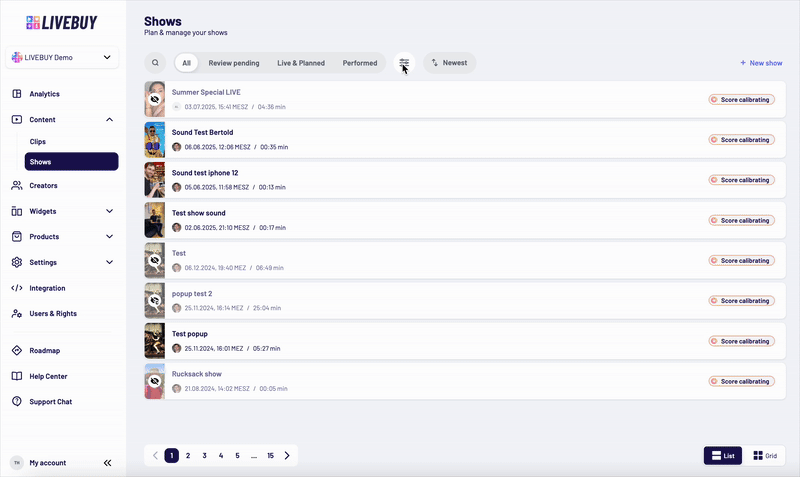Open the Newest sort dropdown
Screen dimensions: 800x477
coord(449,63)
